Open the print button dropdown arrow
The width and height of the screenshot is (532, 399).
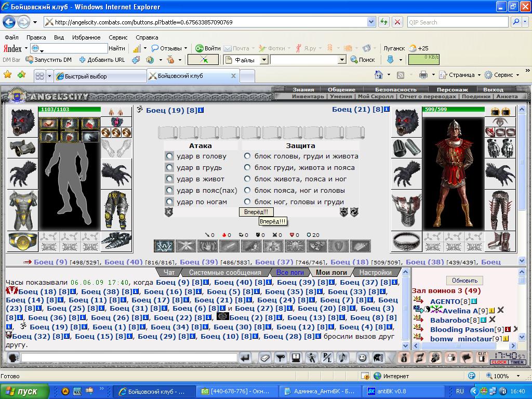click(433, 75)
